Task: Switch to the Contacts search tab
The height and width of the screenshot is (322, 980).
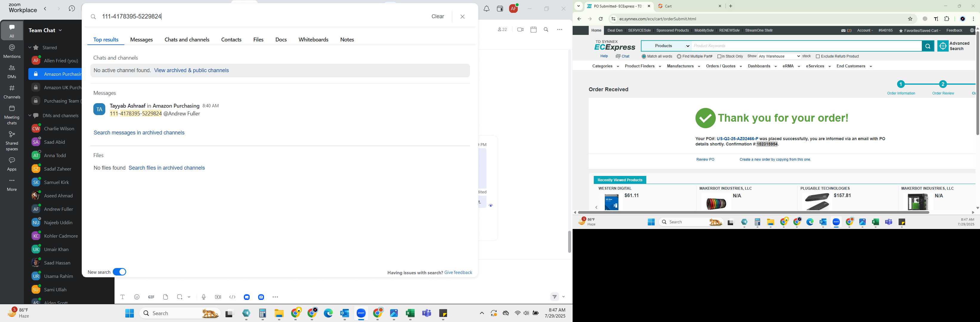Action: 231,40
